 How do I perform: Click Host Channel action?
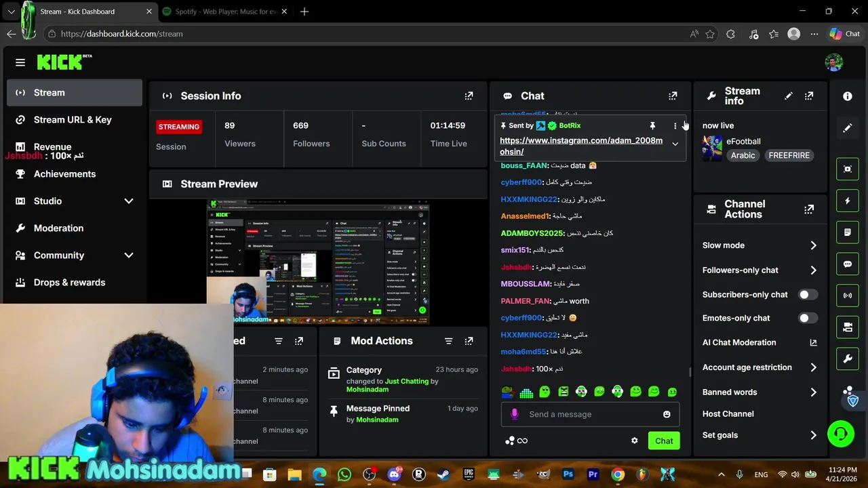728,413
